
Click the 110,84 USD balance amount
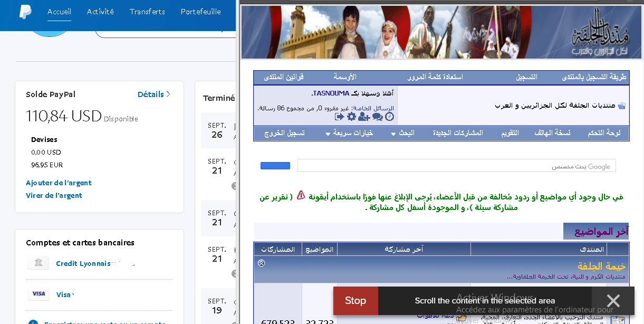(x=64, y=116)
